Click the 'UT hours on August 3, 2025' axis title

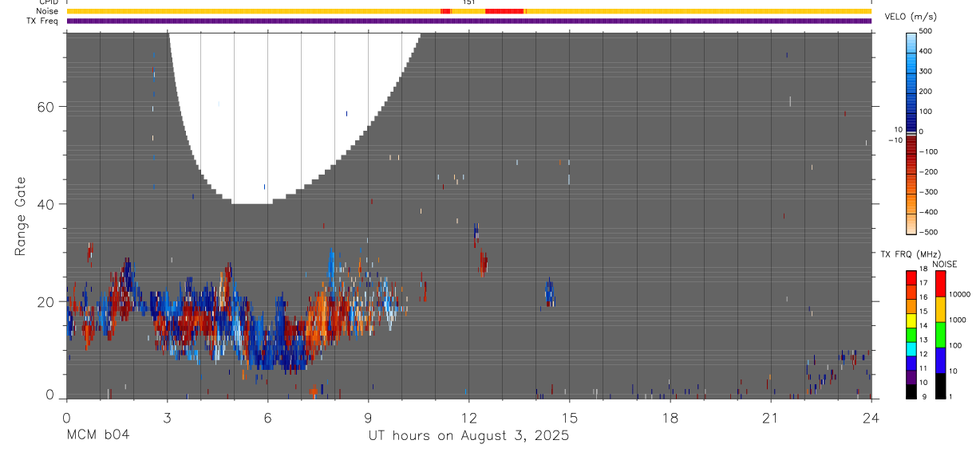click(x=468, y=436)
